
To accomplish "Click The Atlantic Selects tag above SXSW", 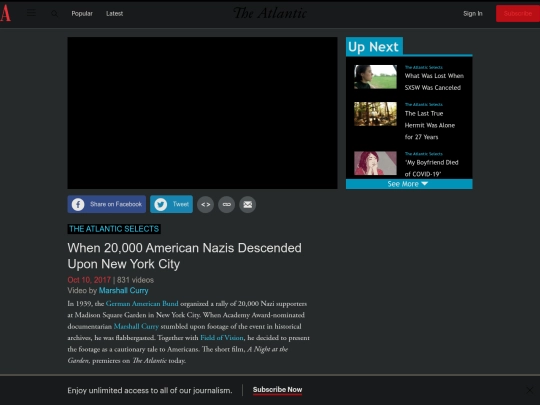I will tap(424, 68).
